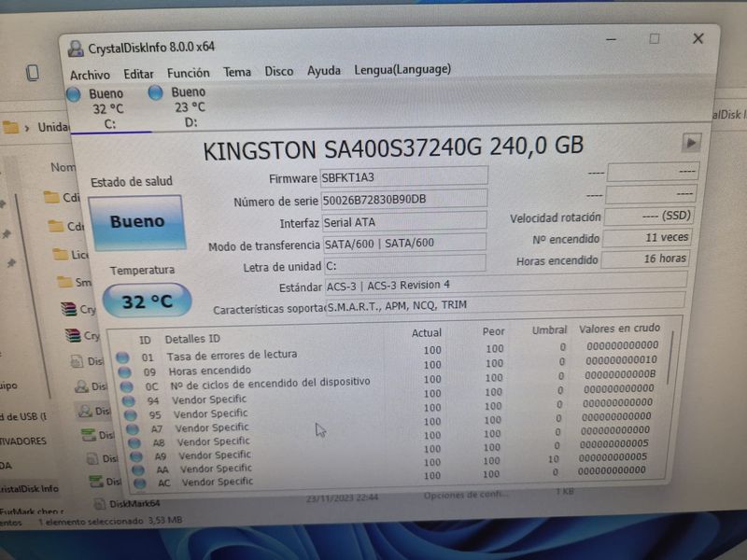This screenshot has height=560, width=747.
Task: Select the Horas encendido SMART row
Action: [x=390, y=368]
